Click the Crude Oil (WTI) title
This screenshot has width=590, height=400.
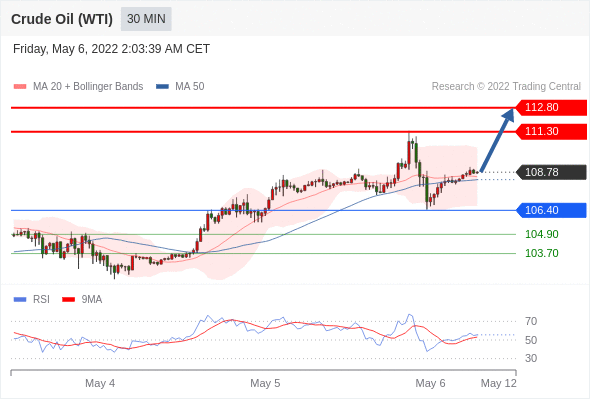(x=62, y=19)
